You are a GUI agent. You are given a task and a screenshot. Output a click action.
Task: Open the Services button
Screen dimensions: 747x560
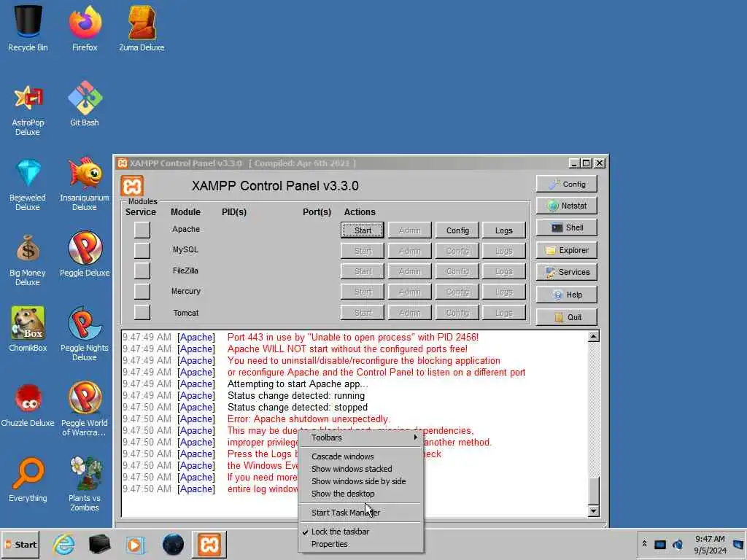pos(566,272)
